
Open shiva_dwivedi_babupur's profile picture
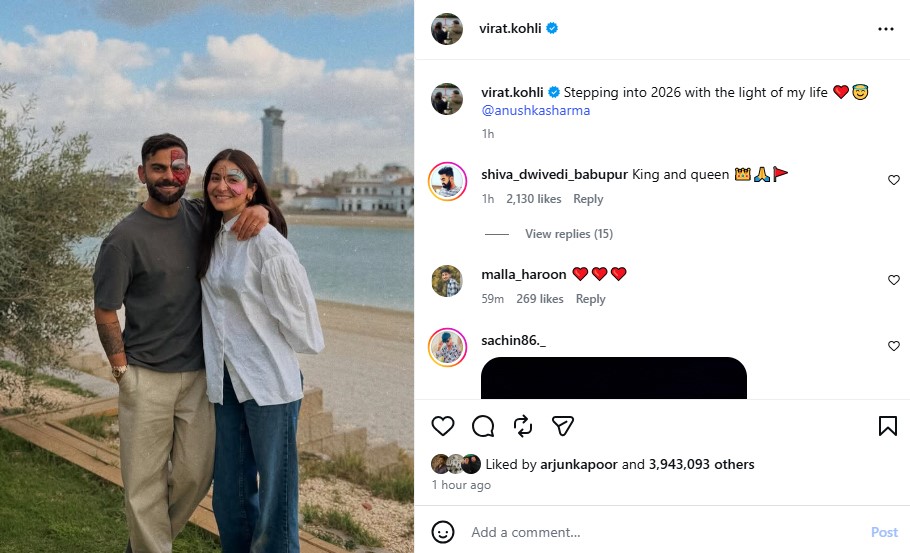coord(447,181)
